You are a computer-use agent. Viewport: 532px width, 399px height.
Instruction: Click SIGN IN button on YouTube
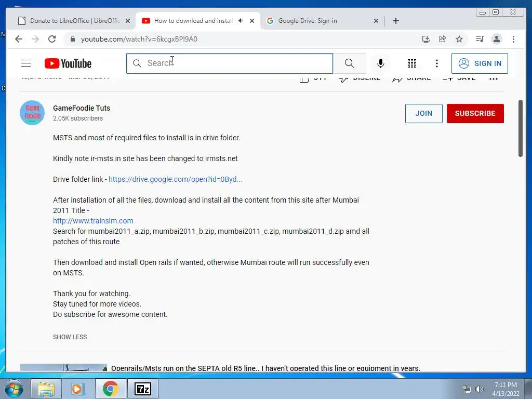[x=480, y=63]
